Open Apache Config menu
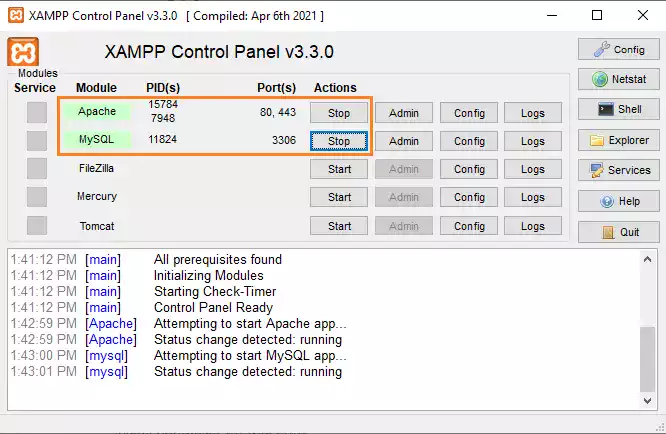 tap(469, 113)
